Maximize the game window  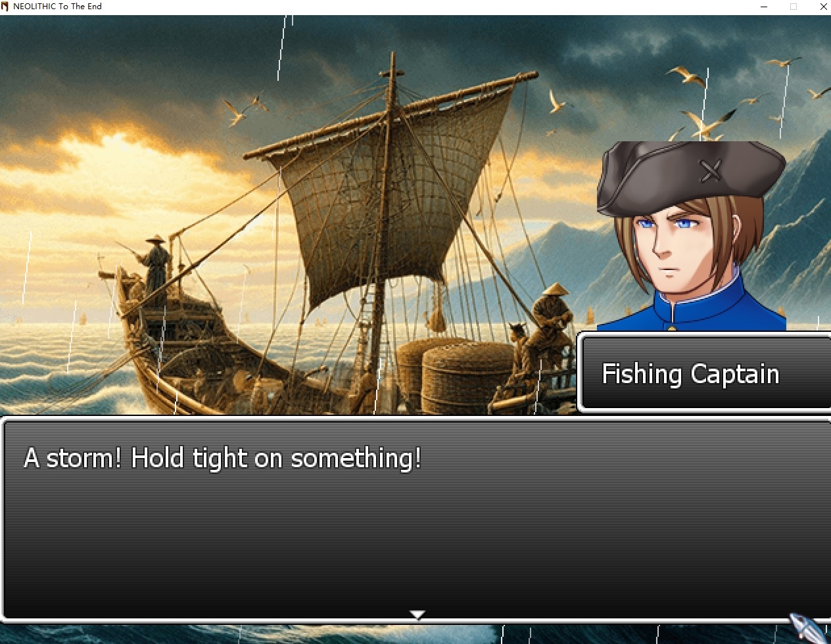tap(794, 7)
